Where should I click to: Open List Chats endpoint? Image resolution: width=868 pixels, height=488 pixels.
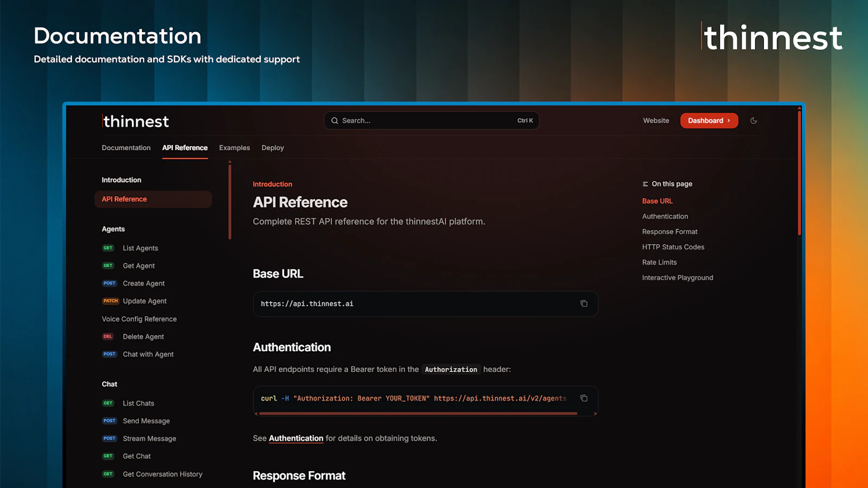[x=138, y=403]
